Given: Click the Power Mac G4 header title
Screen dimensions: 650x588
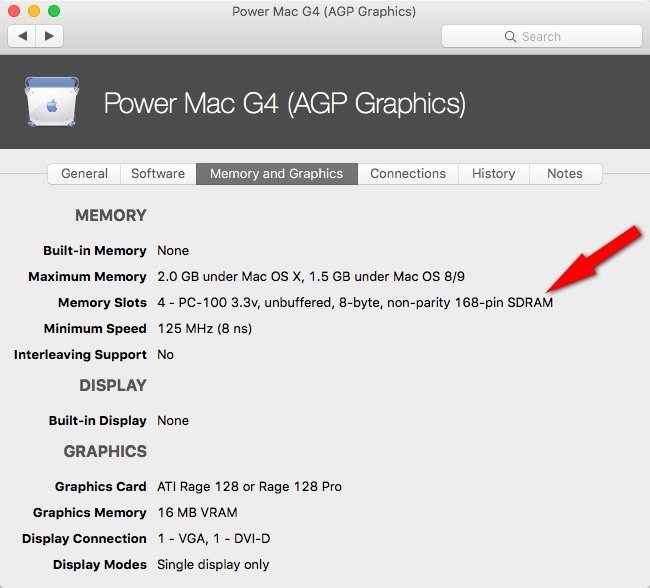Looking at the screenshot, I should tap(284, 103).
